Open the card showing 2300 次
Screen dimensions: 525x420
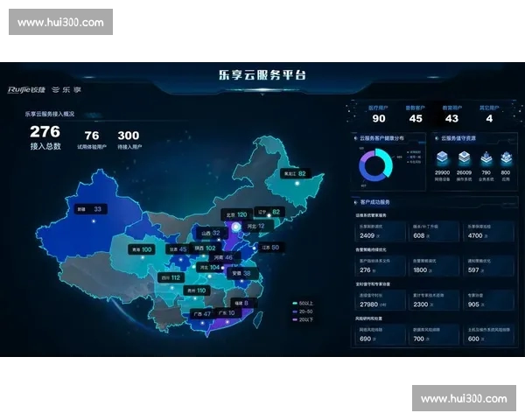pyautogui.click(x=434, y=300)
